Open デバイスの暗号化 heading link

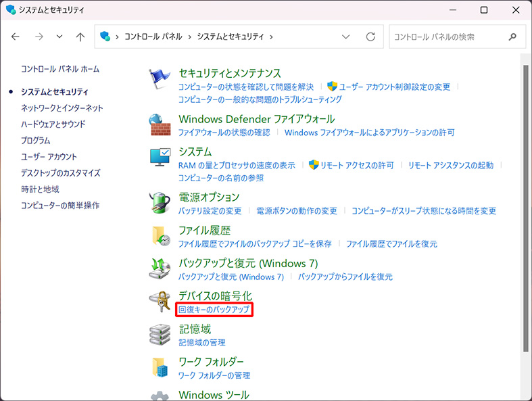216,296
